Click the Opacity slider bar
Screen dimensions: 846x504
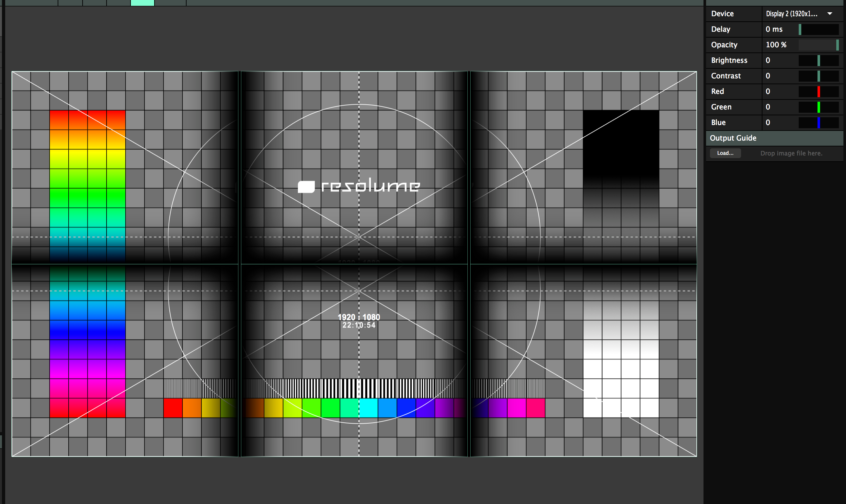click(818, 45)
